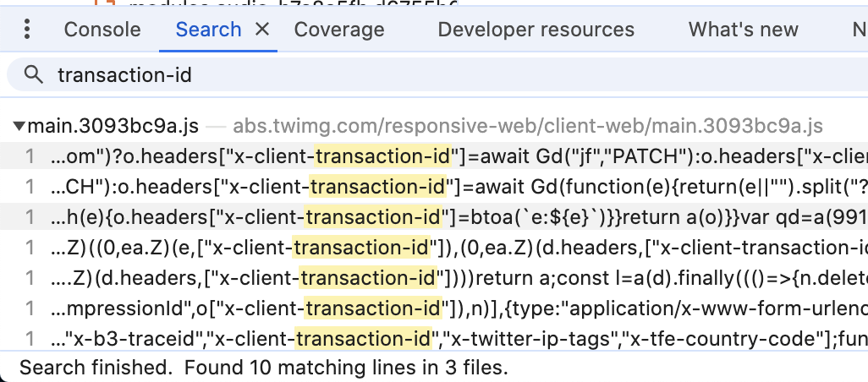Focus the transaction-id search input field
This screenshot has height=382, width=868.
(423, 75)
